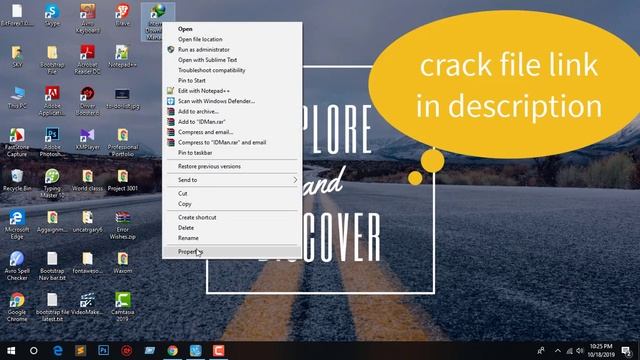This screenshot has width=640, height=360.
Task: Choose Open with Sublime Text
Action: [232, 60]
